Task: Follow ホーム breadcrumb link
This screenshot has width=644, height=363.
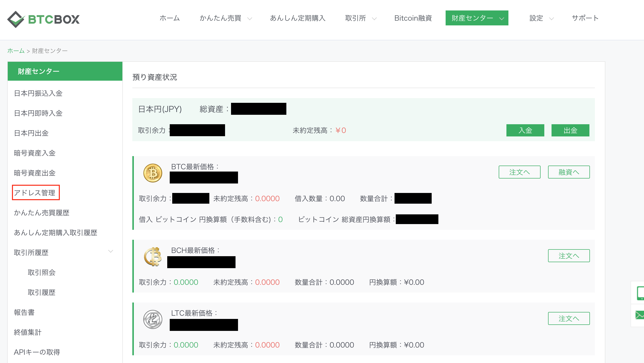Action: pos(16,51)
